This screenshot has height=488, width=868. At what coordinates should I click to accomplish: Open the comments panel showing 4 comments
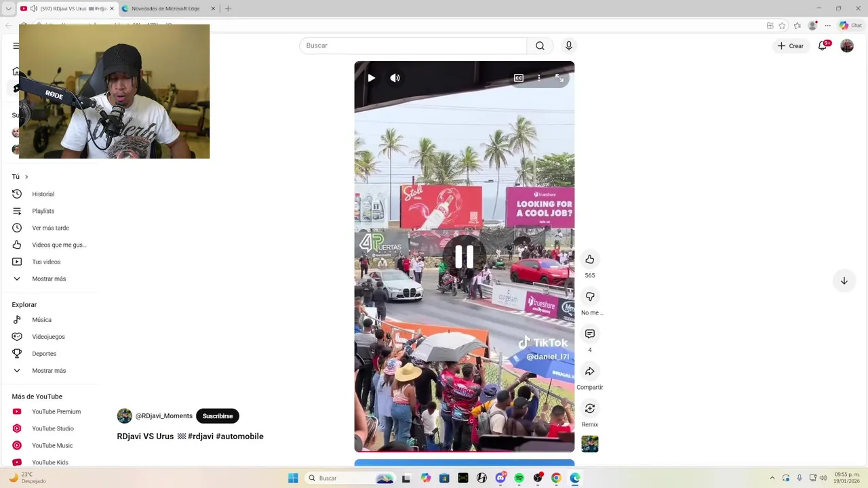[590, 333]
